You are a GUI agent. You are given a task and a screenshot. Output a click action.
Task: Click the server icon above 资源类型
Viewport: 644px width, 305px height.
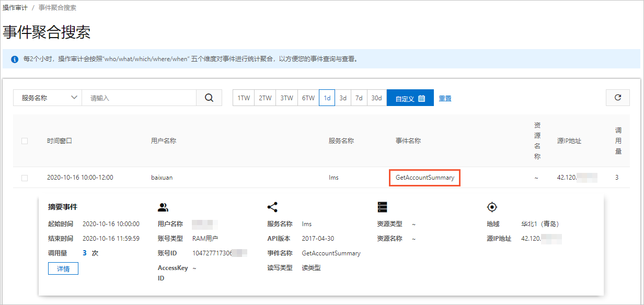point(382,207)
